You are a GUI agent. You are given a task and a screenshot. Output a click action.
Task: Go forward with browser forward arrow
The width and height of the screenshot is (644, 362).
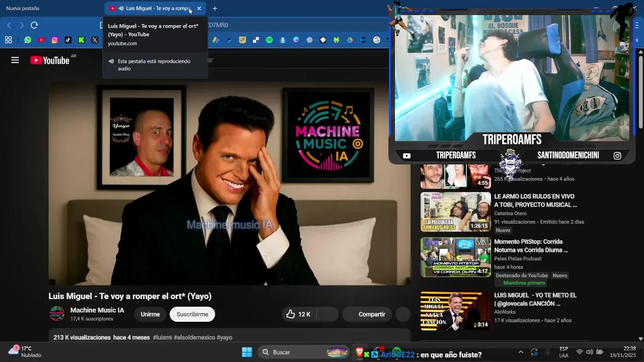point(22,25)
